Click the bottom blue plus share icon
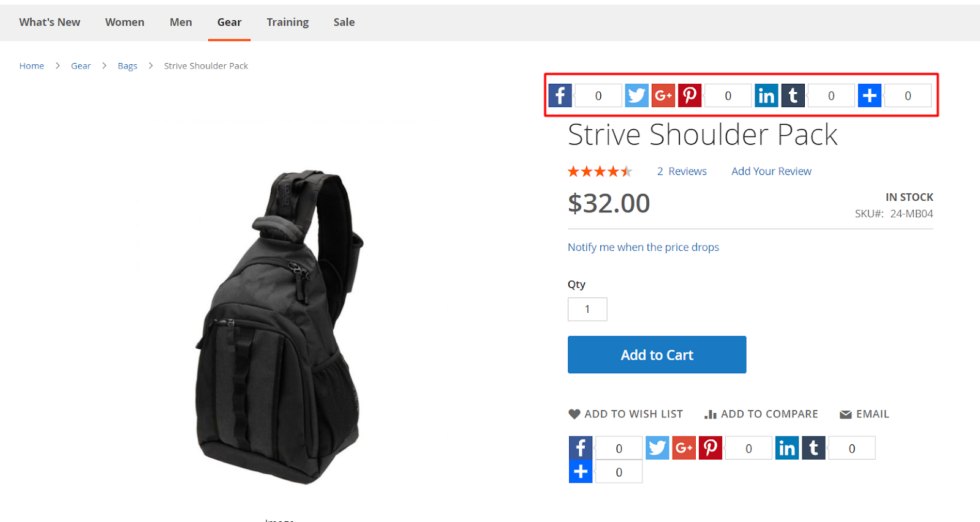 click(581, 472)
